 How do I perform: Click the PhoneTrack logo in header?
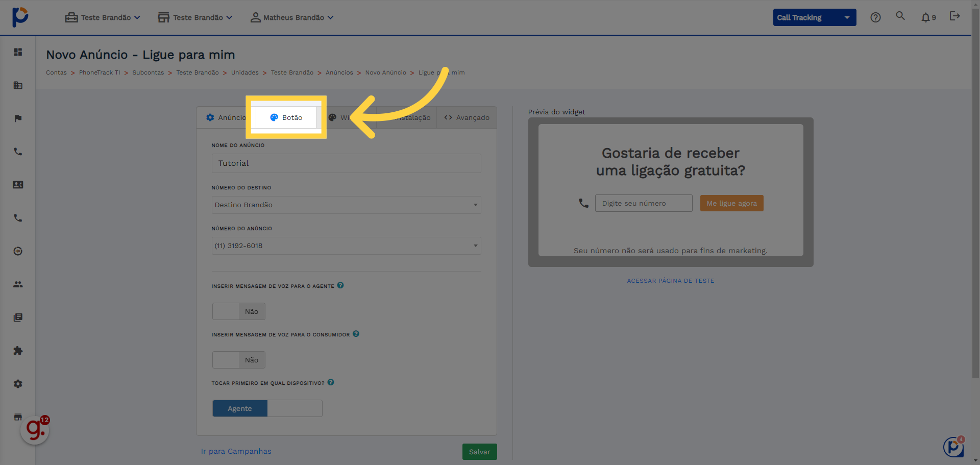tap(20, 17)
